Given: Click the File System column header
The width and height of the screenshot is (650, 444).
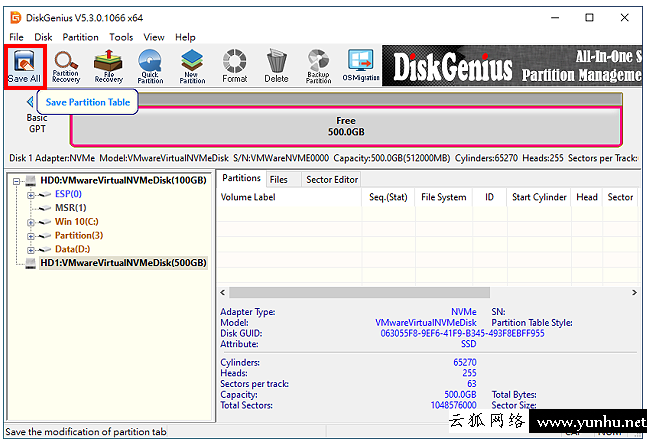Looking at the screenshot, I should (444, 197).
